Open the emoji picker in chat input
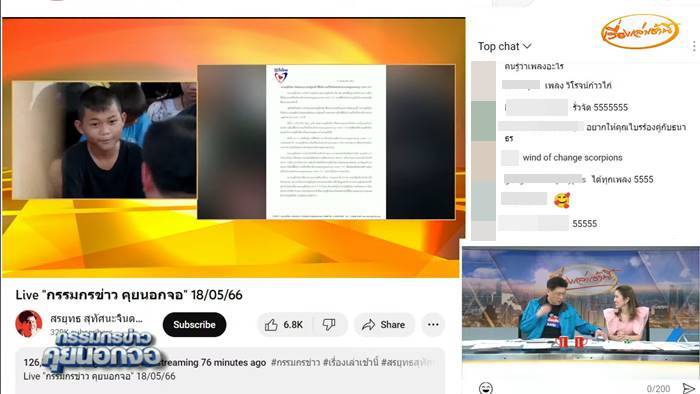This screenshot has height=394, width=700. coord(486,388)
